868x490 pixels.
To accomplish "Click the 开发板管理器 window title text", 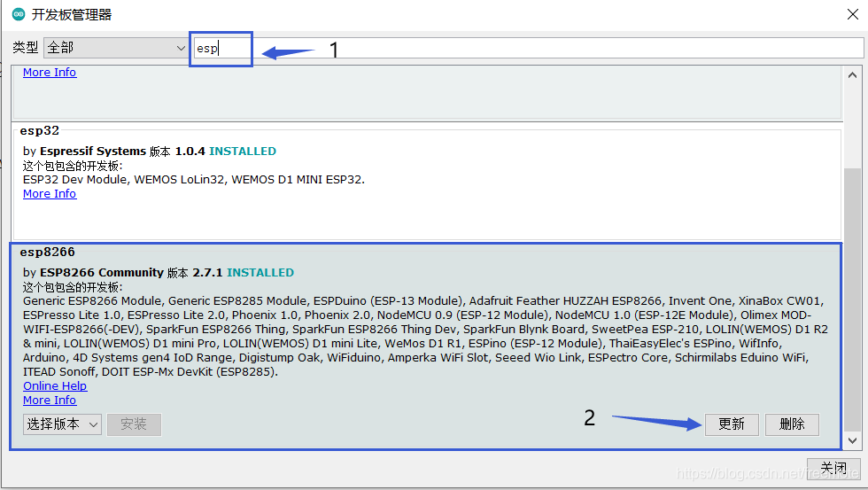I will click(x=72, y=15).
